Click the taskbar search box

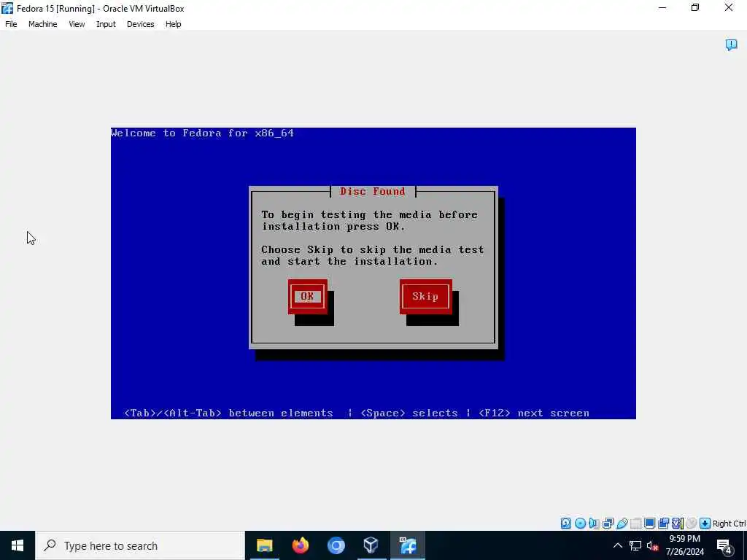pos(140,545)
